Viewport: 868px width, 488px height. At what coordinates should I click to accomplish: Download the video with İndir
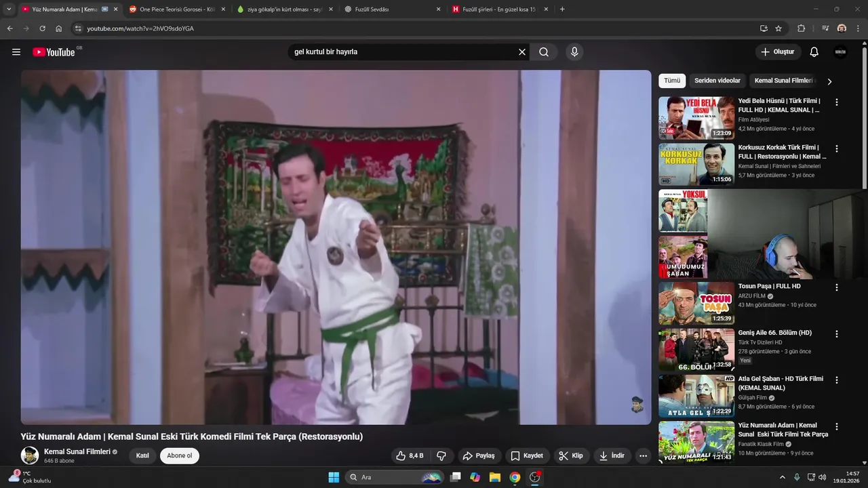click(612, 455)
